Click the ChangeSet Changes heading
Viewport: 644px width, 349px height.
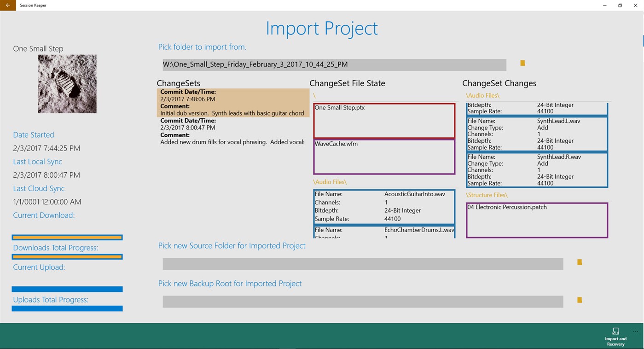click(499, 83)
